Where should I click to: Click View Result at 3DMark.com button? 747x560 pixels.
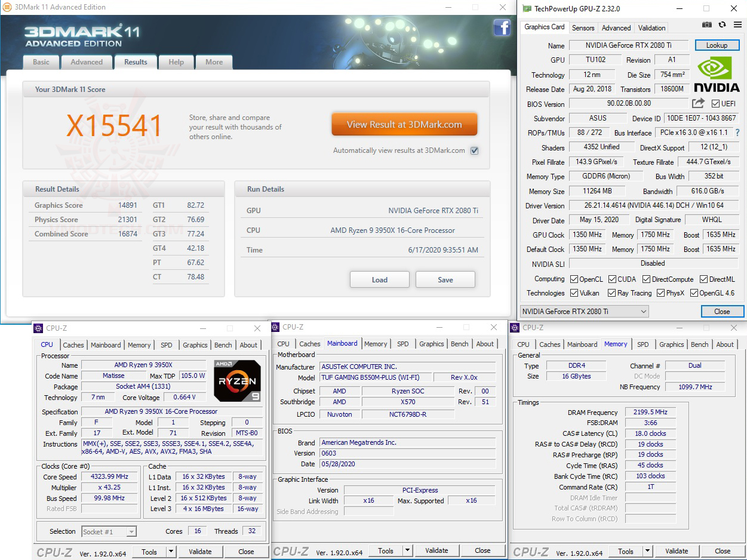404,124
